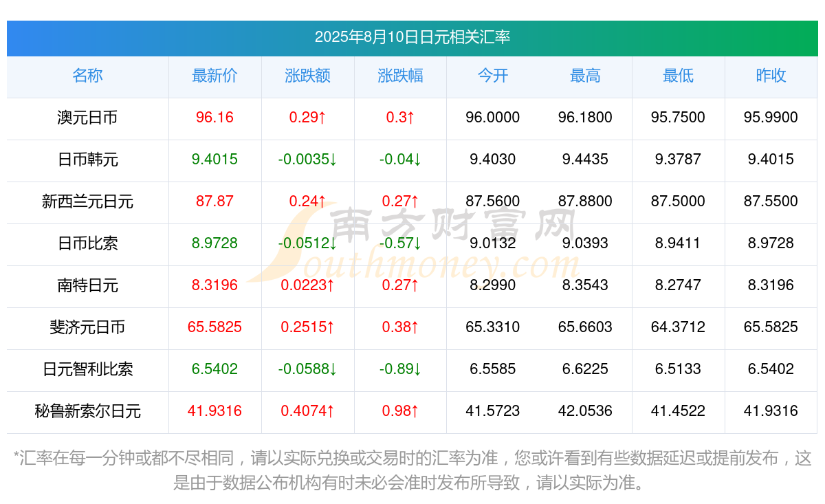The height and width of the screenshot is (504, 825).
Task: Select the 涨跌额 column header
Action: 307,76
